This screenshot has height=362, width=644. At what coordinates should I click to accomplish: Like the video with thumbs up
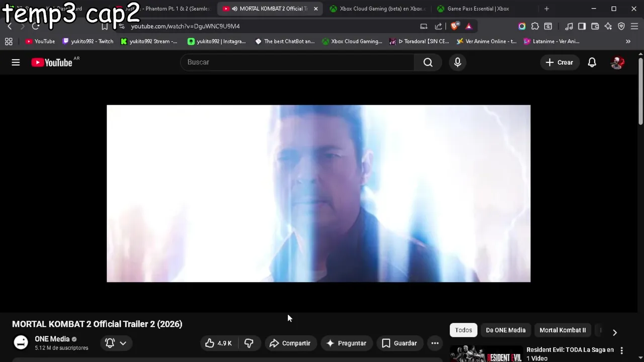click(x=218, y=343)
